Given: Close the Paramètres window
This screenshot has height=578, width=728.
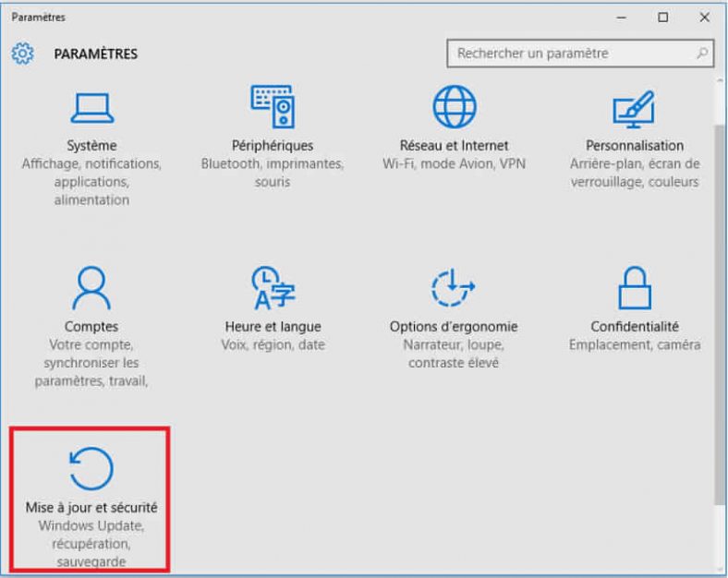Looking at the screenshot, I should click(704, 18).
